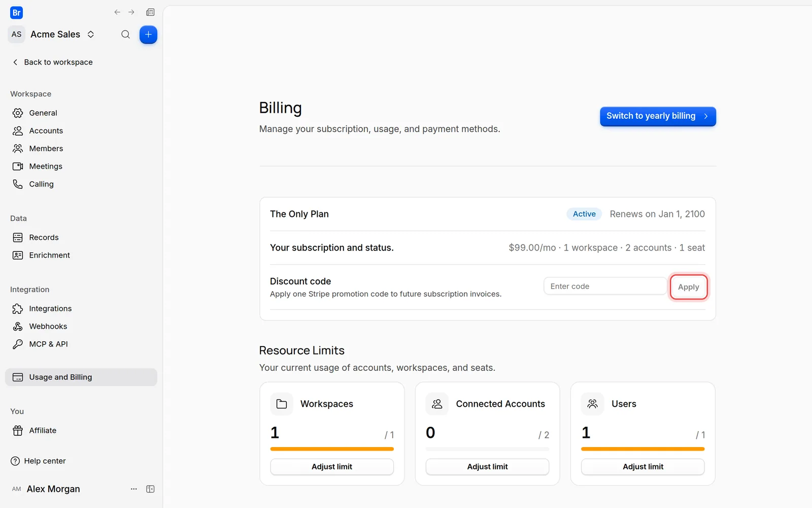The height and width of the screenshot is (508, 812).
Task: Collapse sidebar with bottom panel icon
Action: pos(150,489)
